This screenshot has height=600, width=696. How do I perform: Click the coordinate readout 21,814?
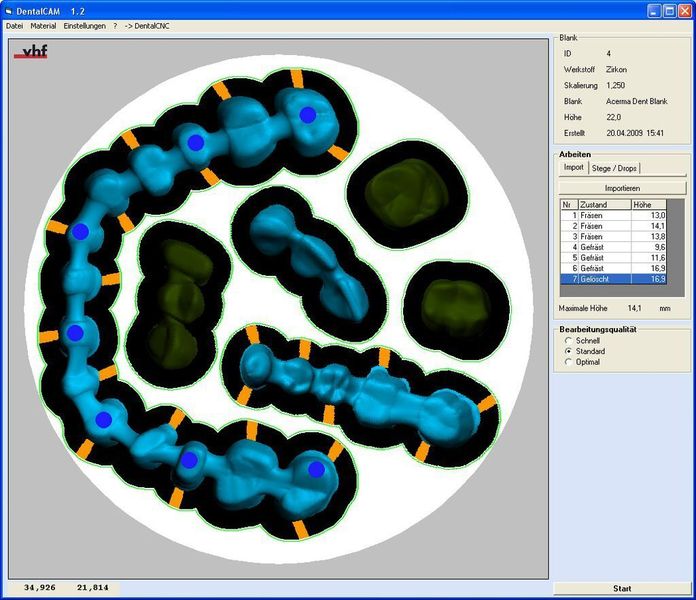coord(92,588)
